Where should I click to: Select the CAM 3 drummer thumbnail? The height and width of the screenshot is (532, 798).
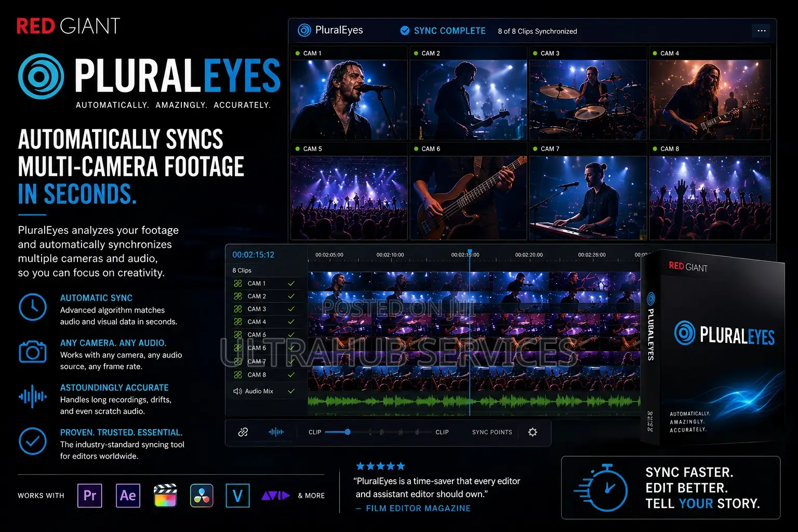tap(588, 99)
